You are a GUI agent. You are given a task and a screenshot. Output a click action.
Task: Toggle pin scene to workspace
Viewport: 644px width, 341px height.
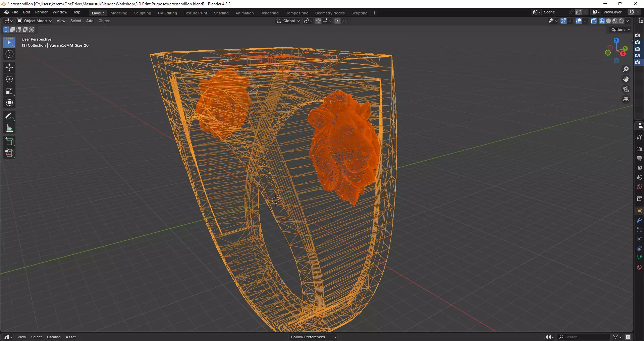pos(571,12)
